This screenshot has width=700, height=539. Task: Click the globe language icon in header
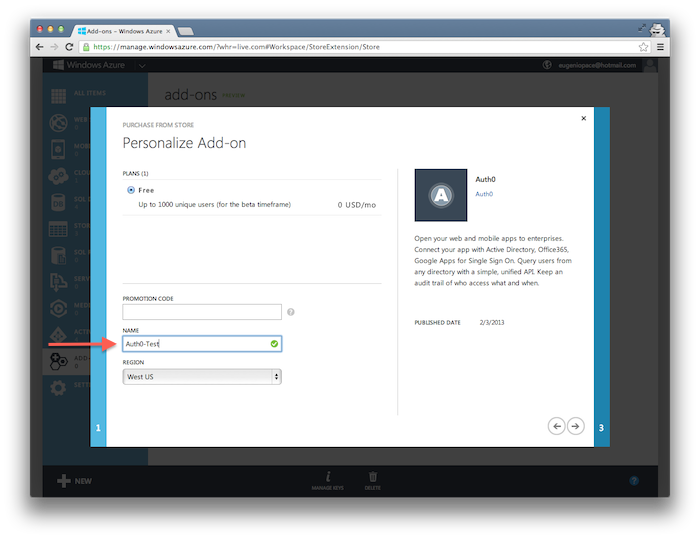[x=547, y=65]
